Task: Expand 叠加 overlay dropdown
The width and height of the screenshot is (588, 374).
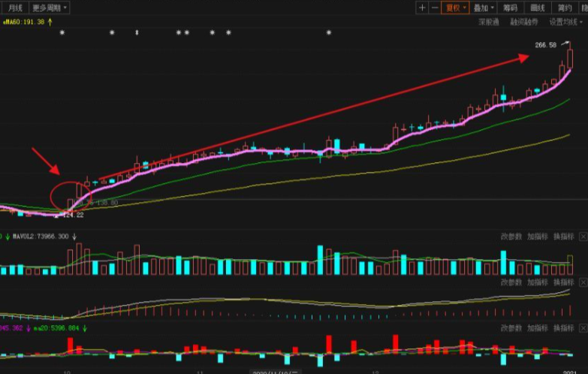Action: pos(484,8)
